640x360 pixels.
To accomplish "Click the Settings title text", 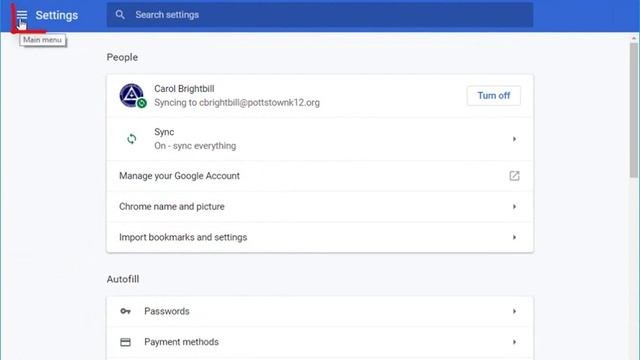I will click(57, 15).
